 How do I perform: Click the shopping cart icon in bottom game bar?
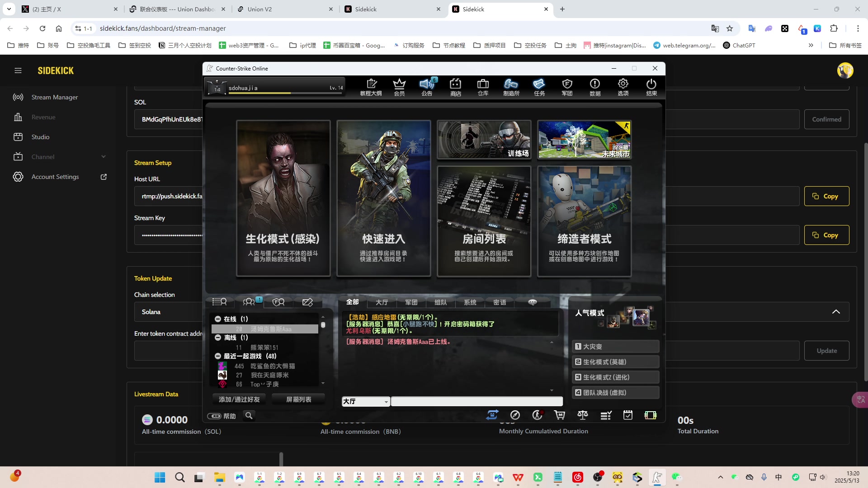click(560, 415)
